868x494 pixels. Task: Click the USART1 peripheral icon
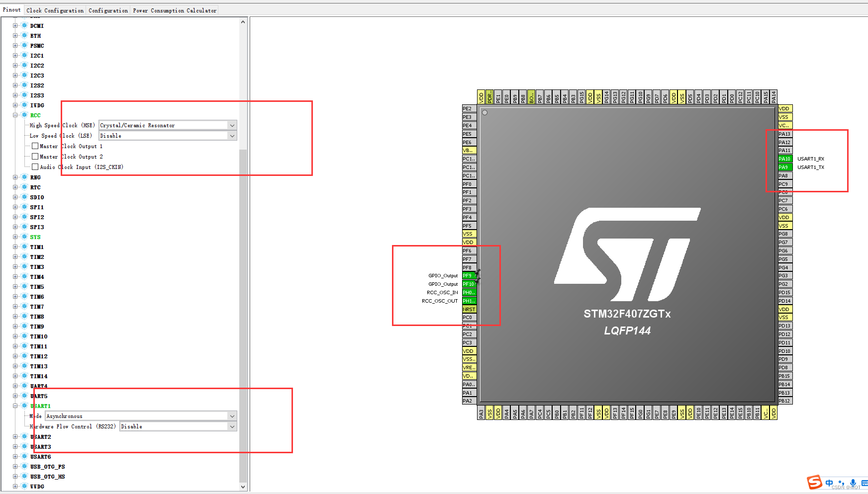25,406
